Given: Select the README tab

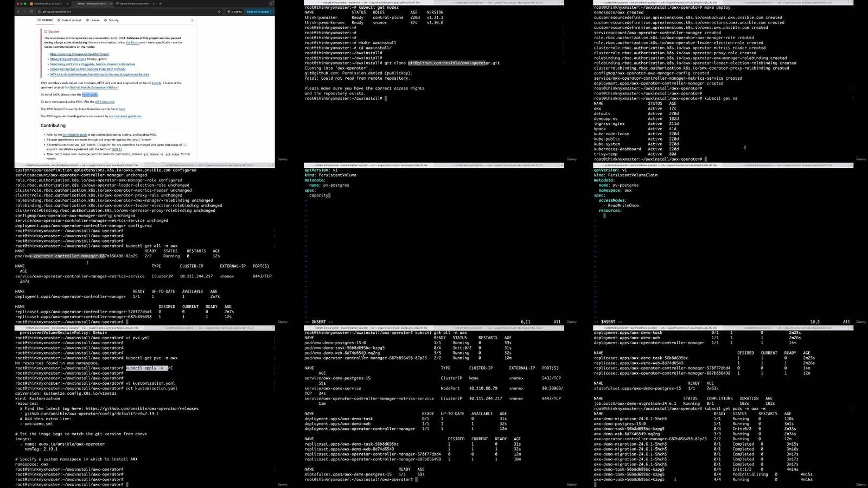Looking at the screenshot, I should 45,20.
